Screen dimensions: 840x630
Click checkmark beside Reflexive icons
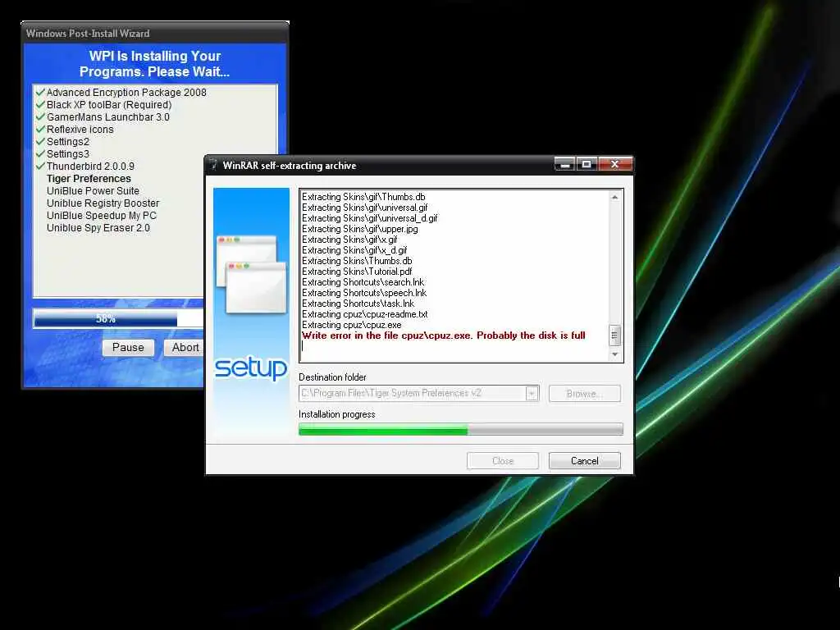40,129
